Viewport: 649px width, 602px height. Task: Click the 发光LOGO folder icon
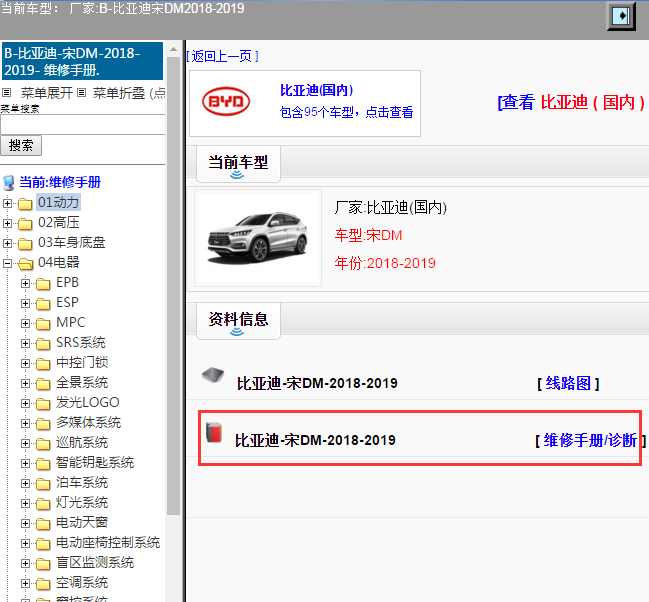click(x=43, y=403)
